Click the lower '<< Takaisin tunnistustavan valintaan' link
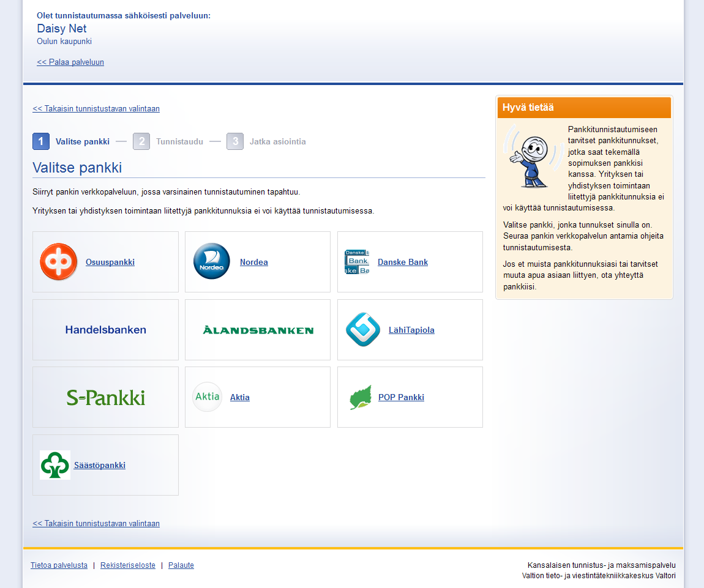 [96, 523]
